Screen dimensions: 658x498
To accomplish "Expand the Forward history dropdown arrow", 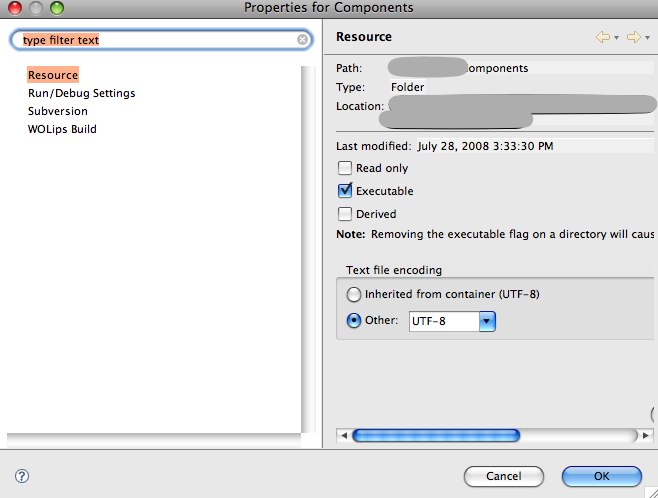I will 646,38.
